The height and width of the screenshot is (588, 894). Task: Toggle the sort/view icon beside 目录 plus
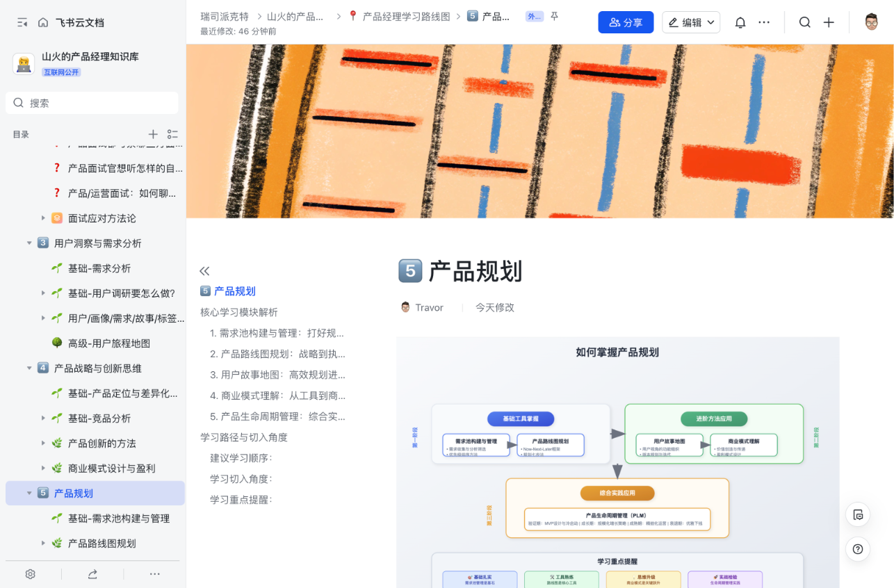172,133
